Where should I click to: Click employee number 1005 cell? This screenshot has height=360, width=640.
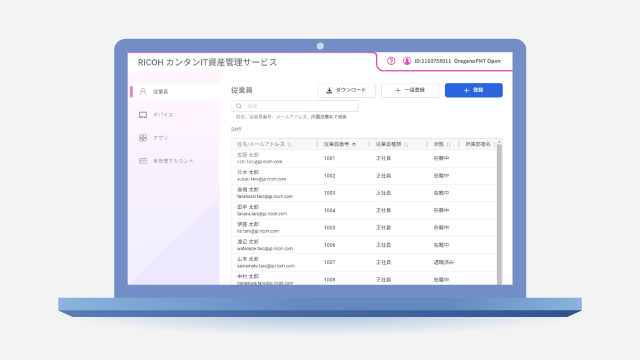pyautogui.click(x=329, y=228)
